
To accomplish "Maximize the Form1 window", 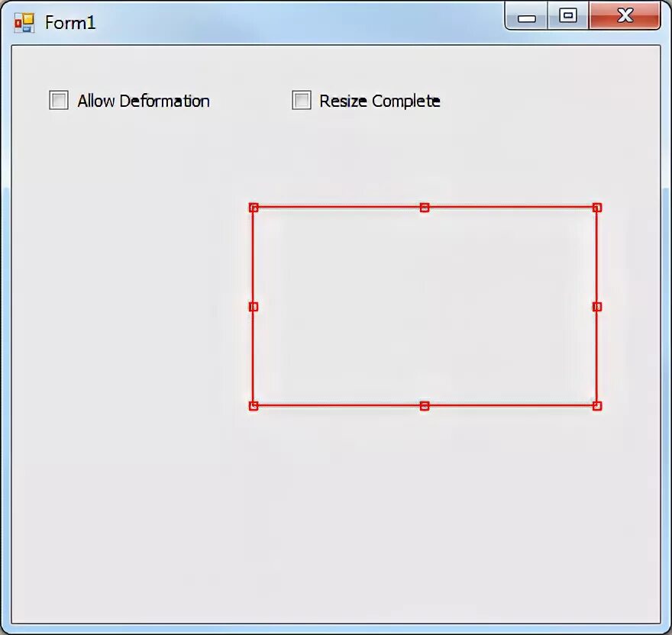I will 568,16.
